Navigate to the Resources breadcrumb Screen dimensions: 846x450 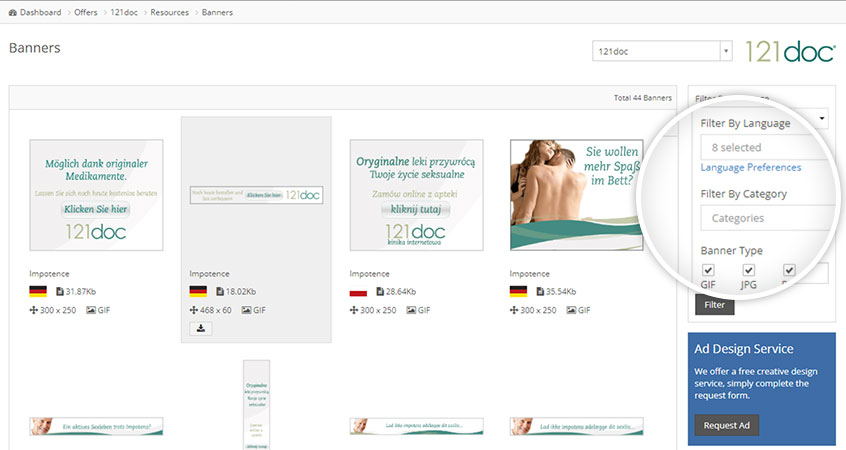(x=169, y=12)
